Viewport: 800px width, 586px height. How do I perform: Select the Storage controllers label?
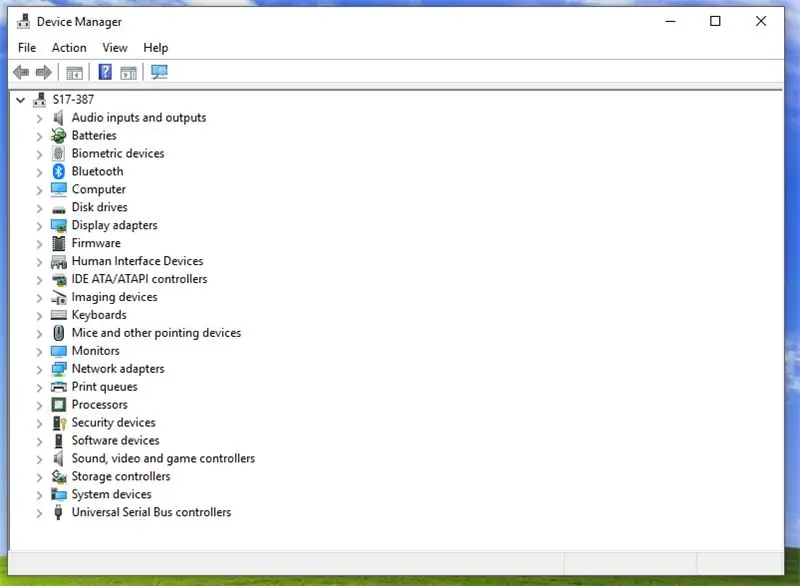[x=121, y=476]
